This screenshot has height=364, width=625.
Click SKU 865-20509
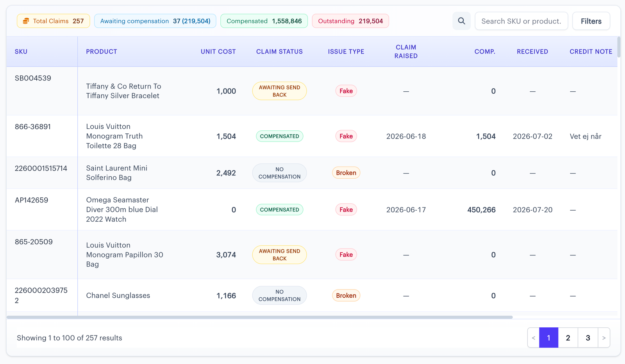tap(34, 242)
